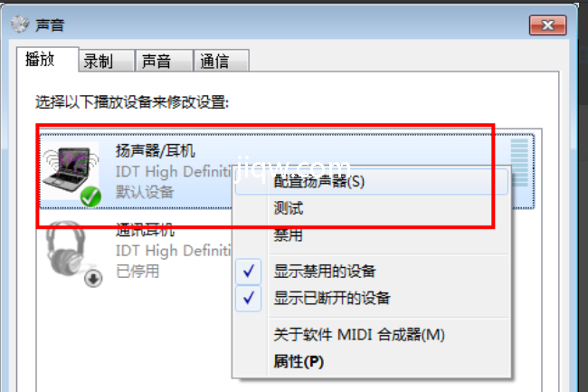Click the speaker volume level meter

tap(519, 162)
